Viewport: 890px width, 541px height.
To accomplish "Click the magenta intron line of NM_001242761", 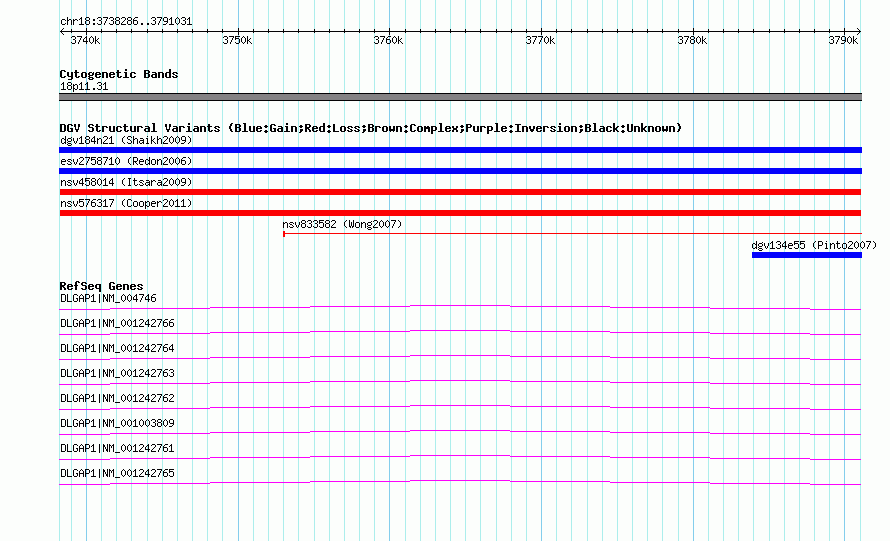I will [460, 456].
